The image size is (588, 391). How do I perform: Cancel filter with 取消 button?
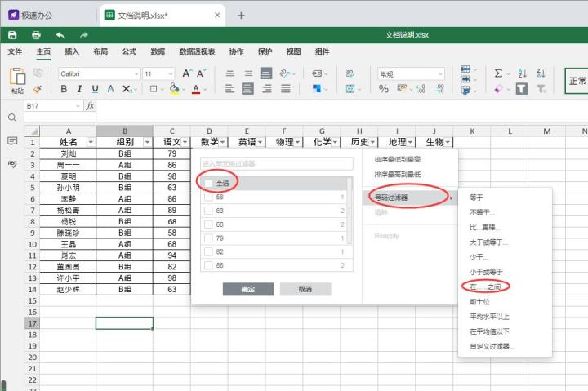[305, 289]
